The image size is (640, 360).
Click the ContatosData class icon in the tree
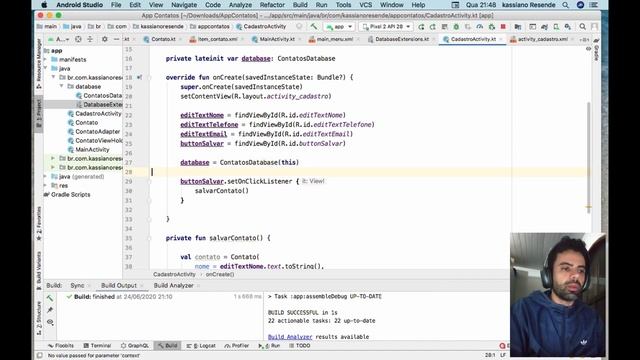79,96
